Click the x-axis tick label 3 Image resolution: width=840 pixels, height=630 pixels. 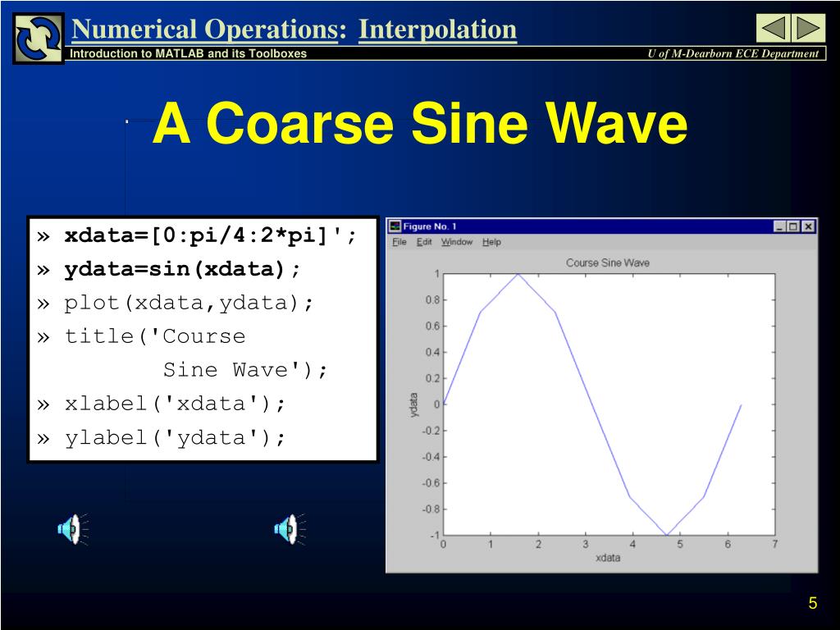[585, 545]
